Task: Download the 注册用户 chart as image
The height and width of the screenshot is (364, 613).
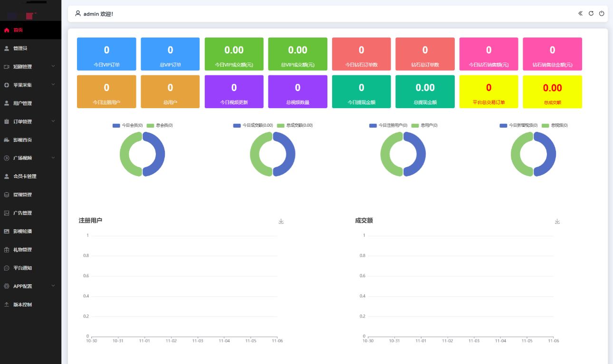Action: [281, 221]
